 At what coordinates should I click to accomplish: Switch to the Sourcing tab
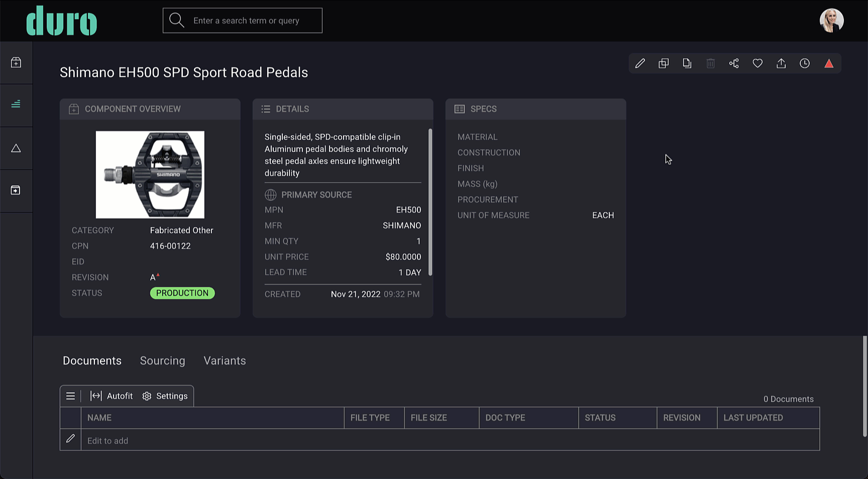(x=162, y=361)
